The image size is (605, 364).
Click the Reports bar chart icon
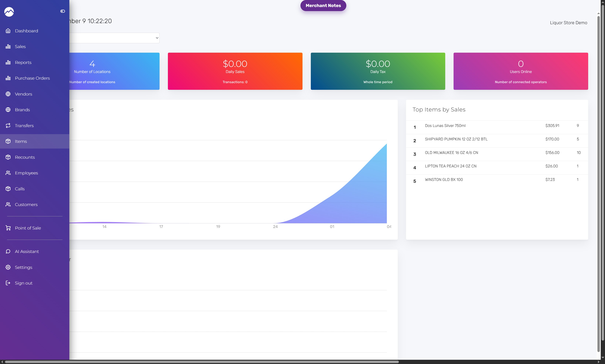click(x=8, y=62)
